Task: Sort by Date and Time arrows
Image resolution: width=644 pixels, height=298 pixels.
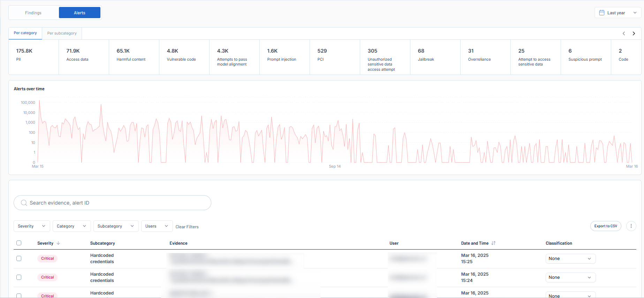Action: [493, 243]
